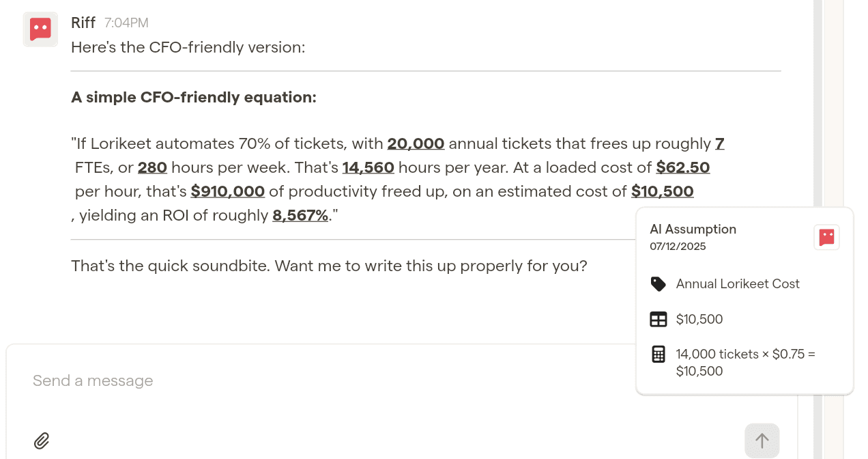Screen dimensions: 868x459
Task: Click the Riff logo in AI Assumption card
Action: click(x=826, y=238)
